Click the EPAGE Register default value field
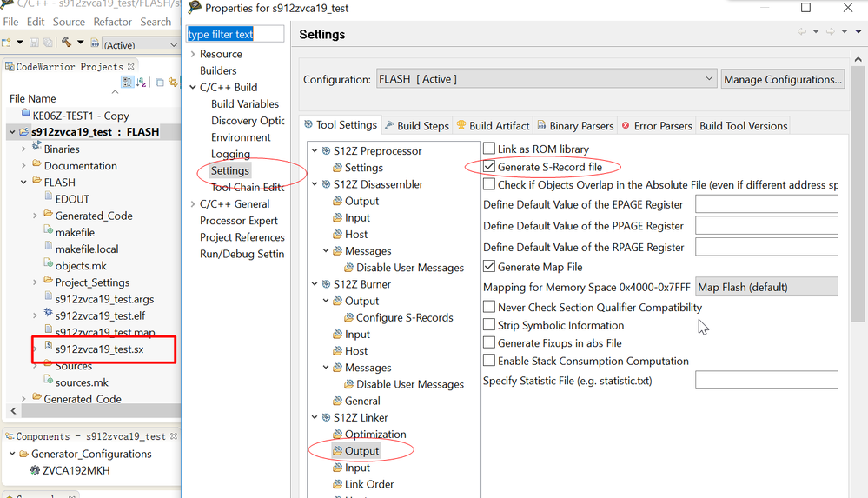 (766, 205)
